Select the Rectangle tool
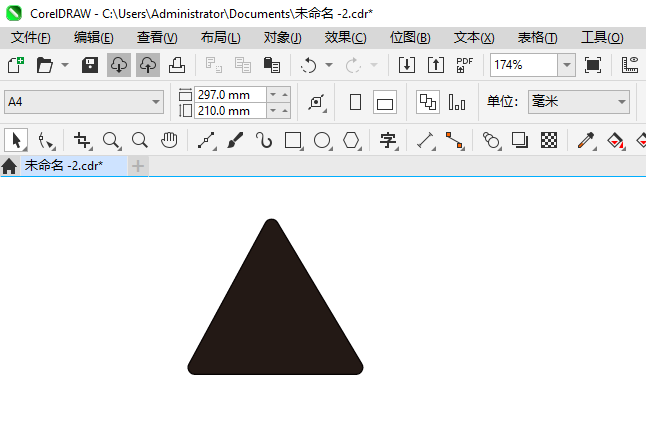The height and width of the screenshot is (445, 646). pos(293,141)
